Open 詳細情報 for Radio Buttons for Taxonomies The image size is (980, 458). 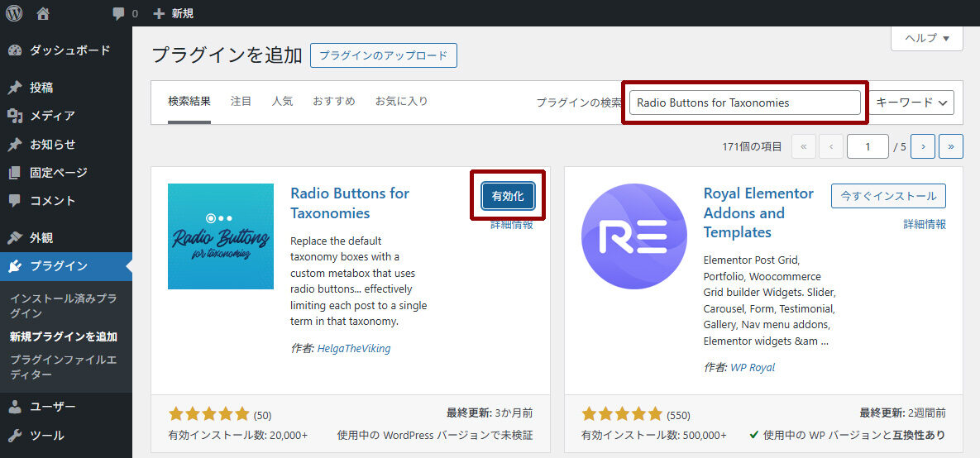coord(512,225)
